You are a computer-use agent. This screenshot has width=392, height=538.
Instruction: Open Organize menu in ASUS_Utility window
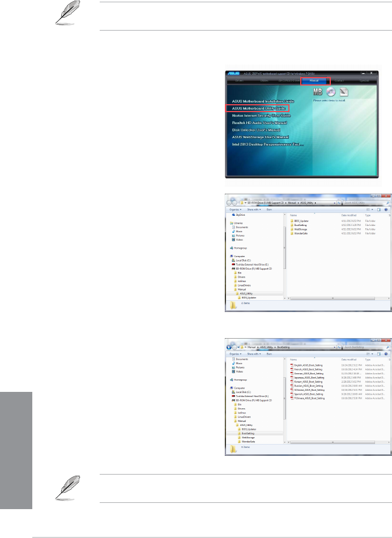click(x=235, y=210)
